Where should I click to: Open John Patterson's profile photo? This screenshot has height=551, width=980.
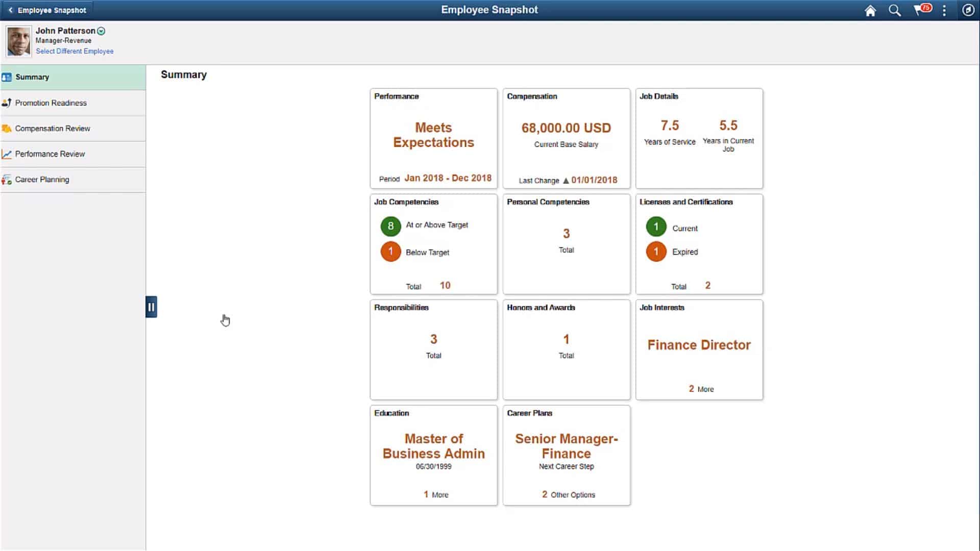point(18,41)
